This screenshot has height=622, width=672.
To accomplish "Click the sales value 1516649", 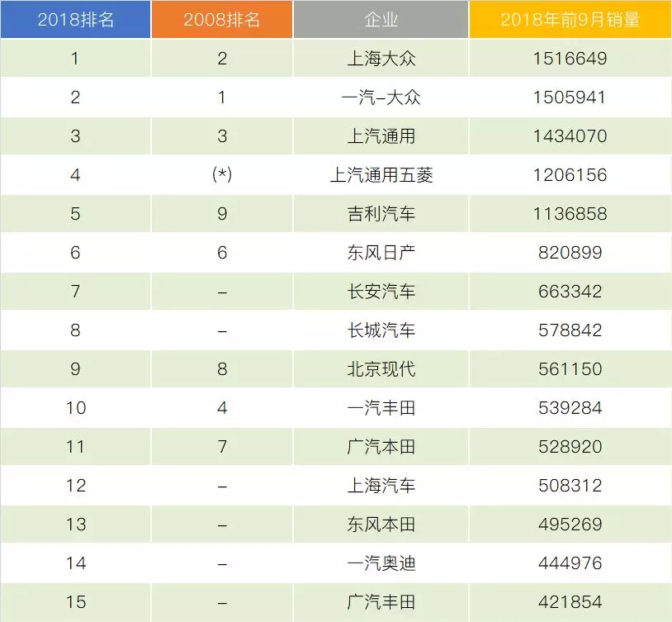I will click(x=570, y=59).
